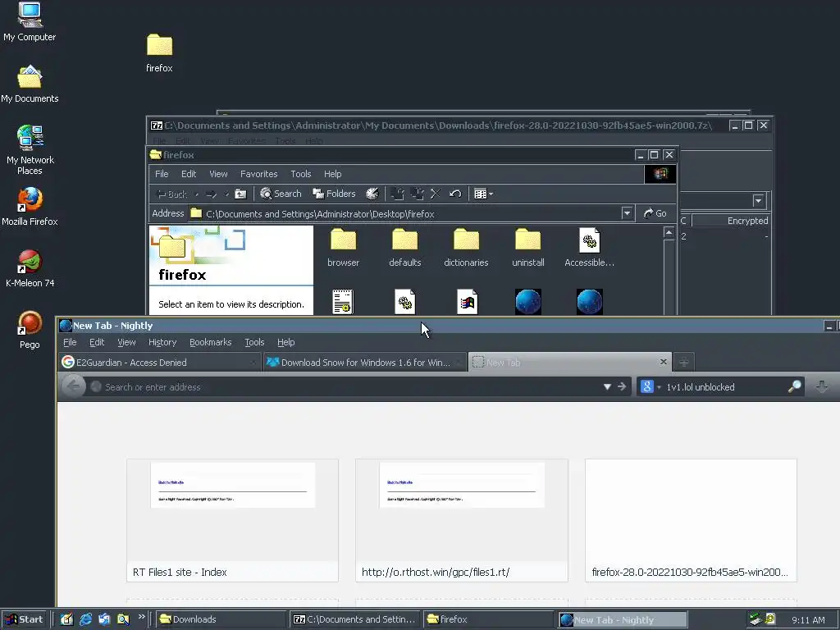Click the Encrypted column header in 7-Zip

point(731,221)
